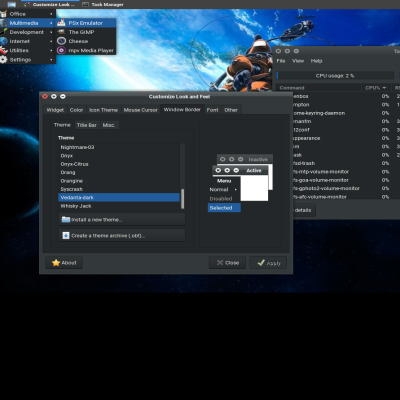Image resolution: width=400 pixels, height=400 pixels.
Task: Click Install a new theme button
Action: point(122,220)
